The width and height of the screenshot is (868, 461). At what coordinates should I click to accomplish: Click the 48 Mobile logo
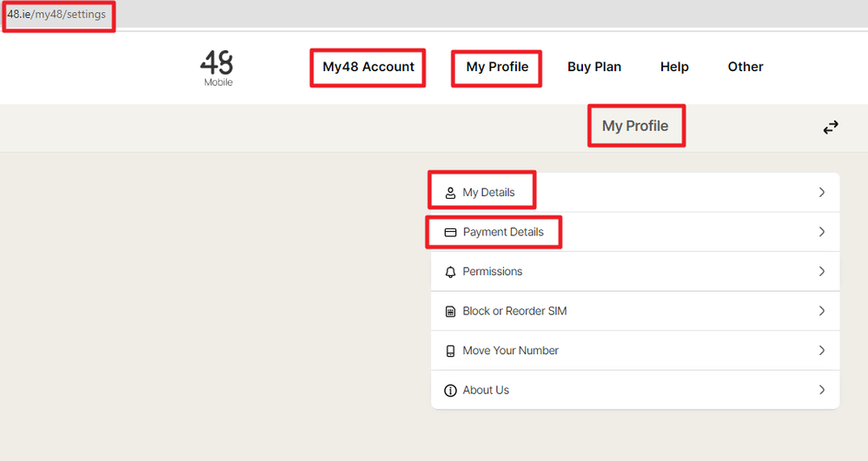217,68
